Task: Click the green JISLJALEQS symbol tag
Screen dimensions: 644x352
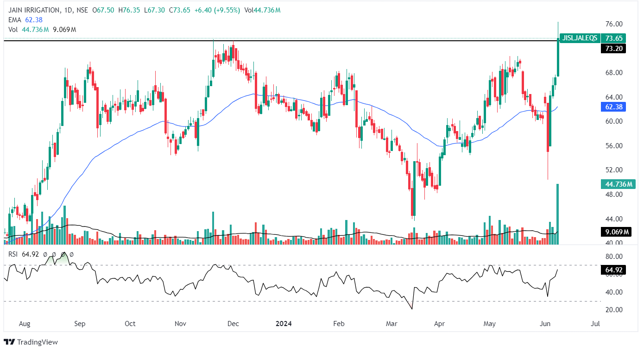Action: pos(580,38)
